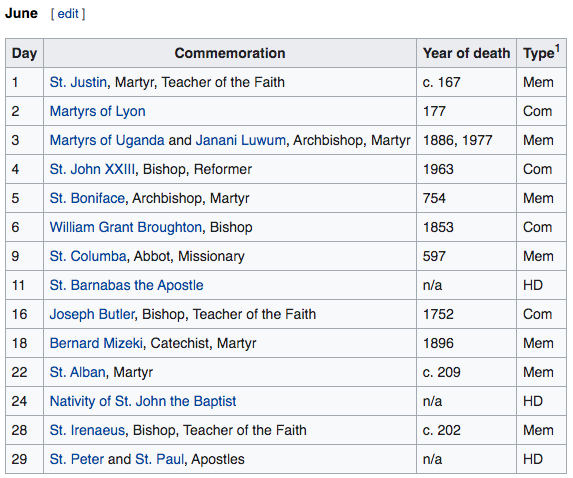Open the Martyrs of Lyon article

pos(98,111)
